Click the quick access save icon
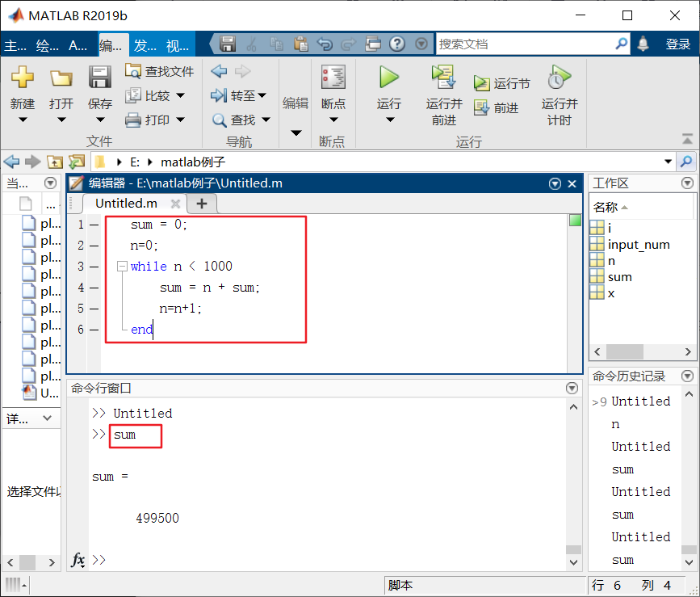 click(228, 44)
